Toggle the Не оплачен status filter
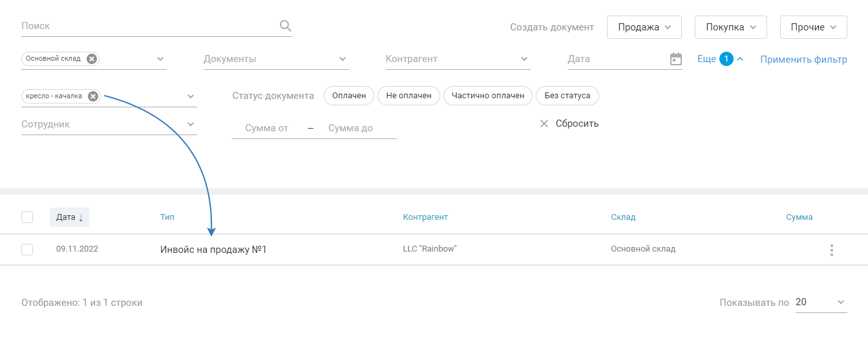This screenshot has width=868, height=355. tap(408, 96)
